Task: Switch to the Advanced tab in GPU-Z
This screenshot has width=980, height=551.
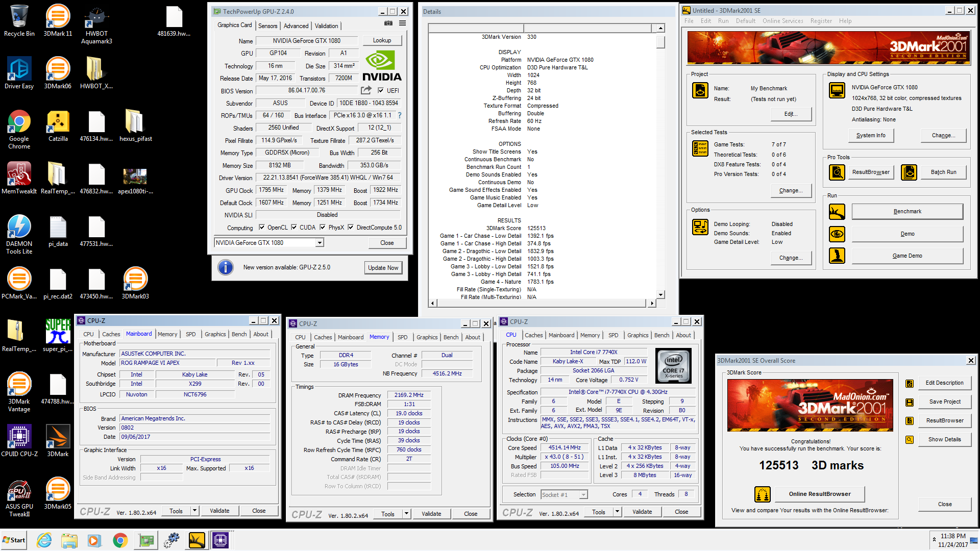Action: coord(296,26)
